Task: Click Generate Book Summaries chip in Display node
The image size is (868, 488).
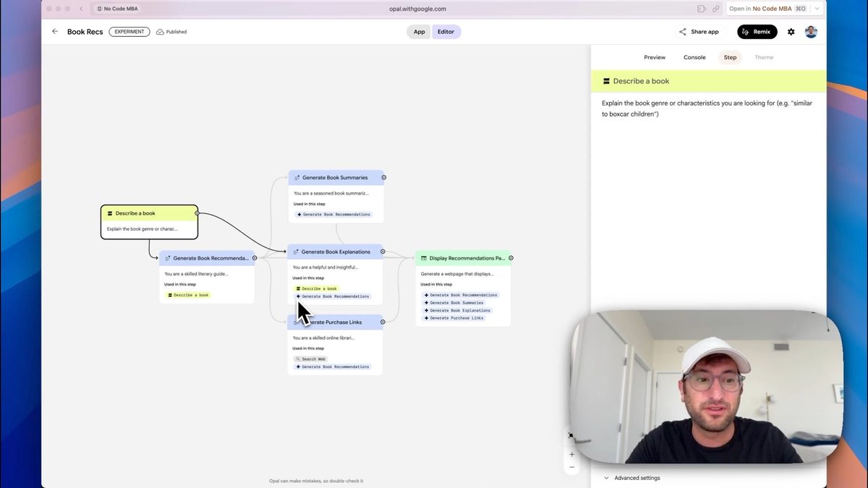Action: [x=454, y=303]
